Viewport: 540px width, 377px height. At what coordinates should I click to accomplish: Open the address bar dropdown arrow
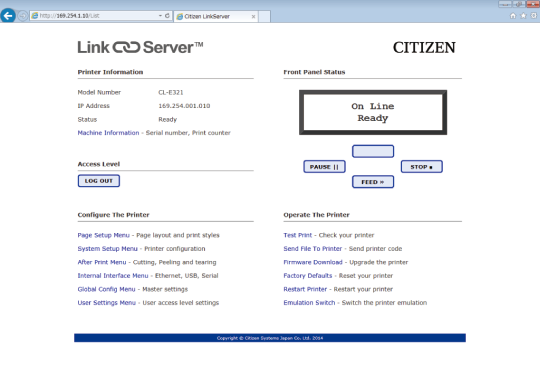[160, 16]
